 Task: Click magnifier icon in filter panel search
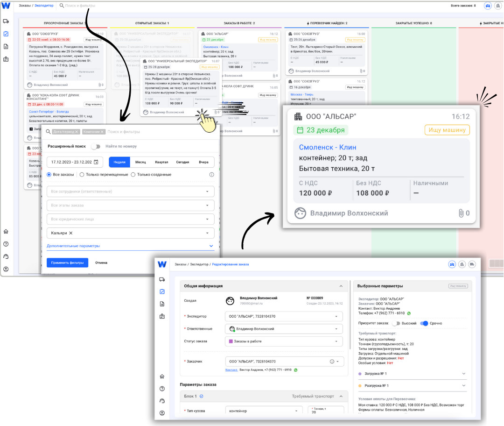coord(48,132)
